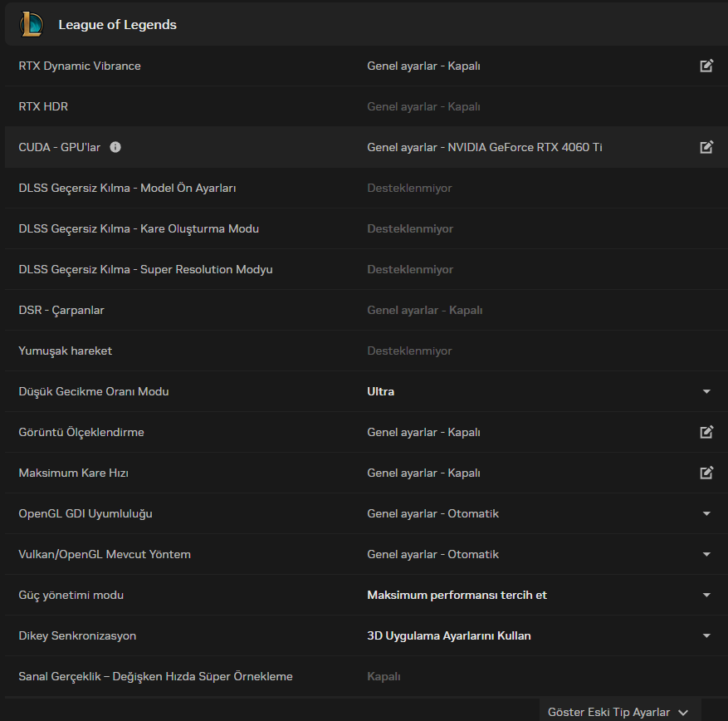
Task: Click DSR - Çarpanlar greyed value
Action: click(425, 311)
